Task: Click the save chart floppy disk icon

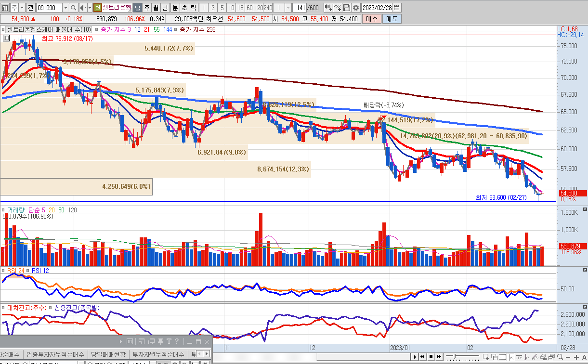Action: click(347, 8)
